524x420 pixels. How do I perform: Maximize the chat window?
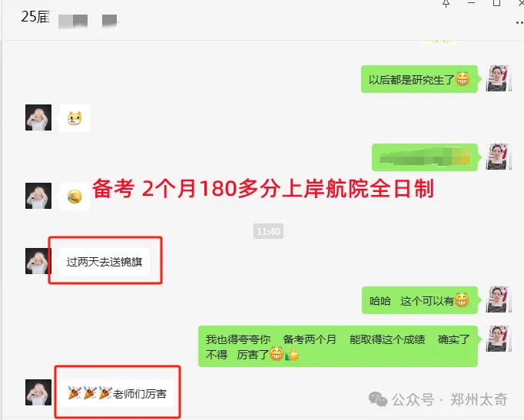pyautogui.click(x=496, y=3)
